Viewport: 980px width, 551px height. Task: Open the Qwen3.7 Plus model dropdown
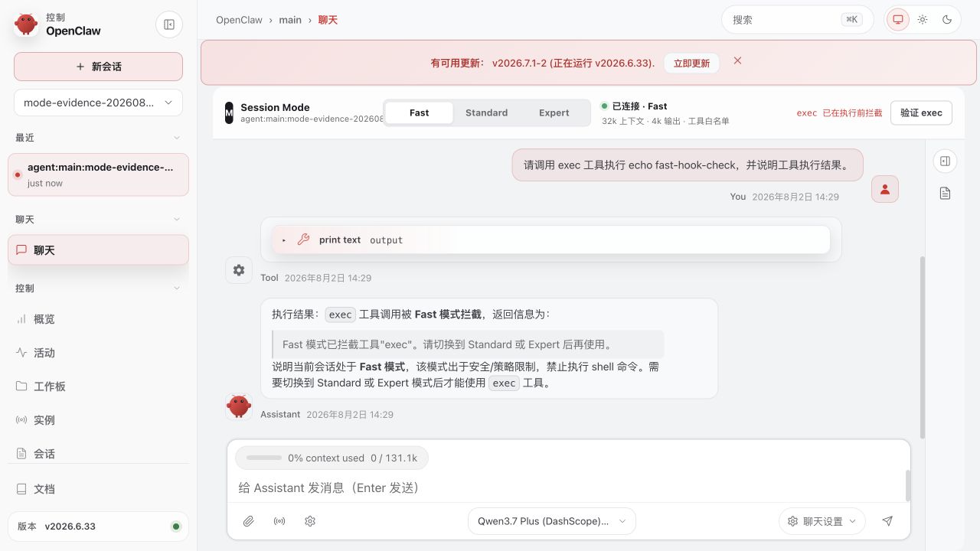click(551, 521)
